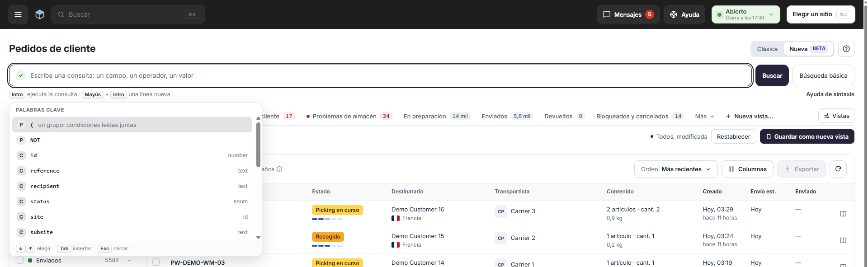Click the green check query status icon
868x267 pixels.
pos(21,75)
